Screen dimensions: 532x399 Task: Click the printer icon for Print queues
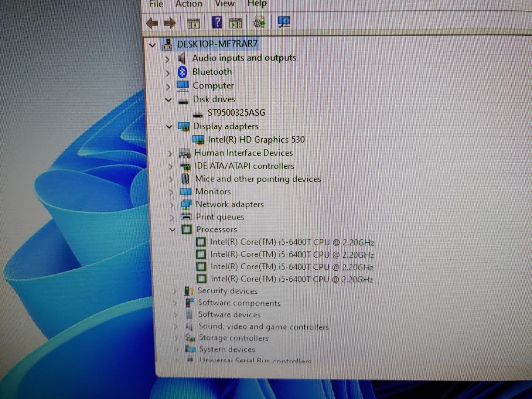coord(187,217)
